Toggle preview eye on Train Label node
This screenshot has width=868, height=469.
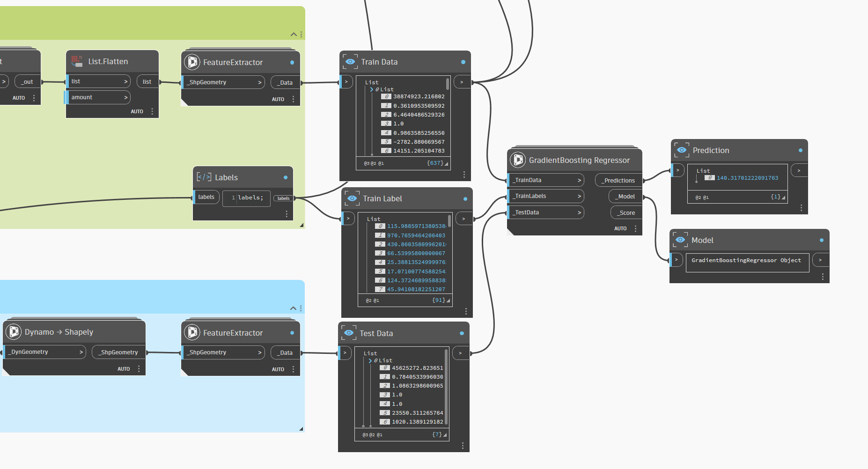[x=352, y=198]
